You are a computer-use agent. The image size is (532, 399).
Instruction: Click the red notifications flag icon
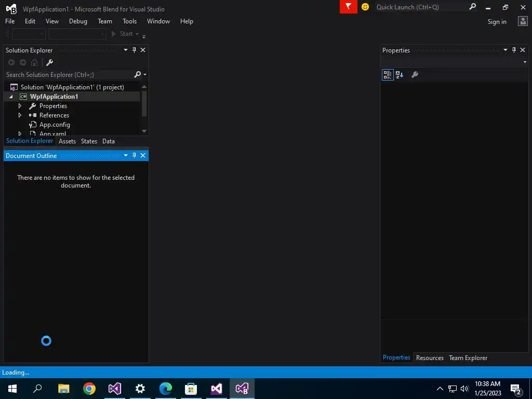tap(348, 7)
